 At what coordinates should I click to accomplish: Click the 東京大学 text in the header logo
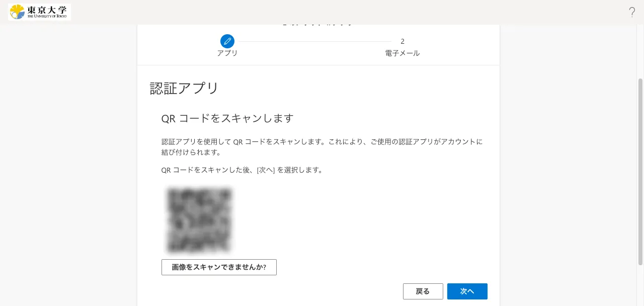point(47,10)
